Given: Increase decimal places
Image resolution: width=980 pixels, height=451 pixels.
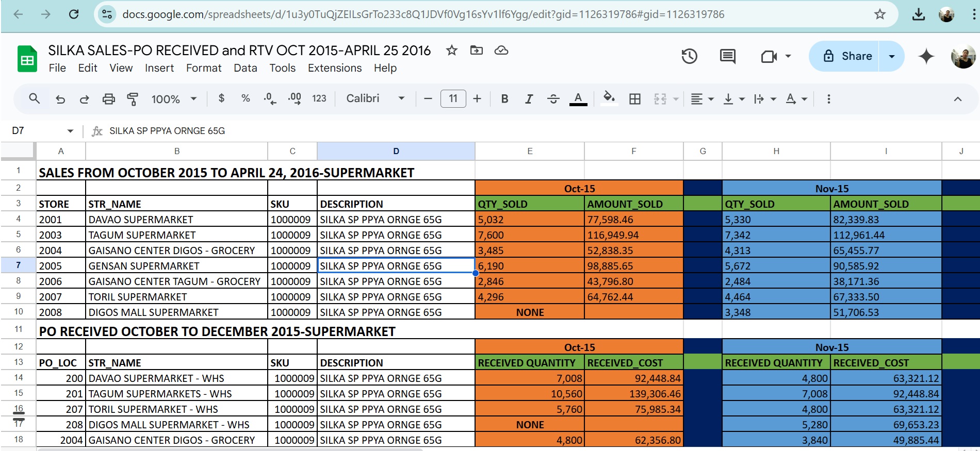Looking at the screenshot, I should click(x=295, y=98).
